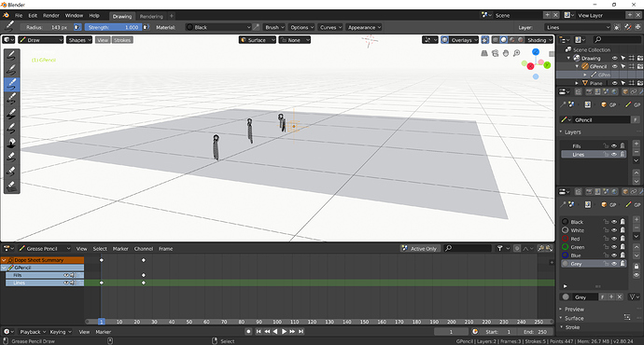Click the pan hand icon in viewport
This screenshot has width=644, height=345.
tap(506, 53)
